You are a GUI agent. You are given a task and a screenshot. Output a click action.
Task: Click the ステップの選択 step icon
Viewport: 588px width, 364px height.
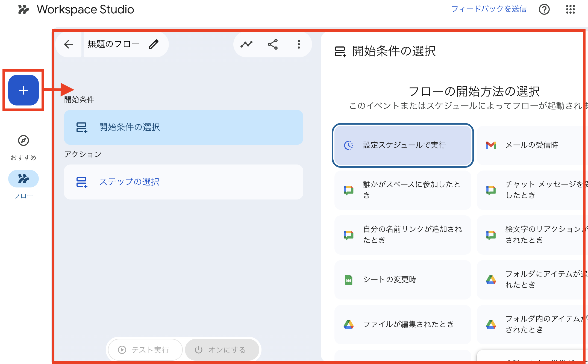click(81, 182)
